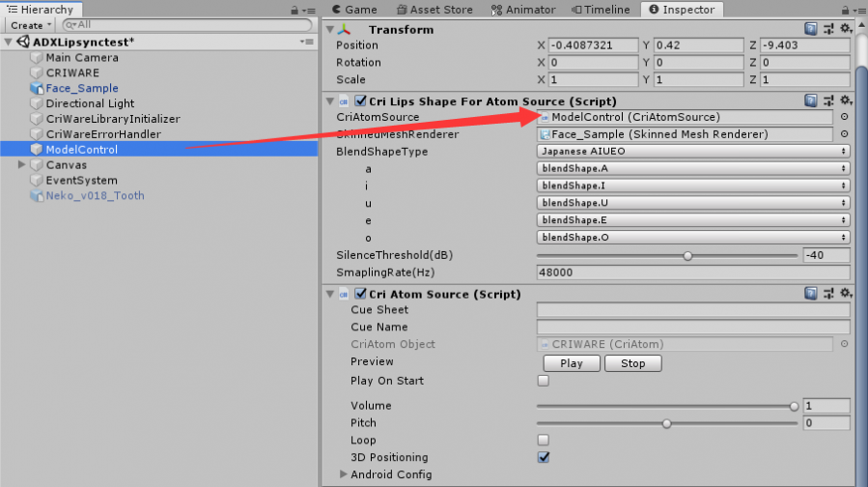This screenshot has width=868, height=487.
Task: Expand the Canvas object in hierarchy
Action: pos(21,164)
